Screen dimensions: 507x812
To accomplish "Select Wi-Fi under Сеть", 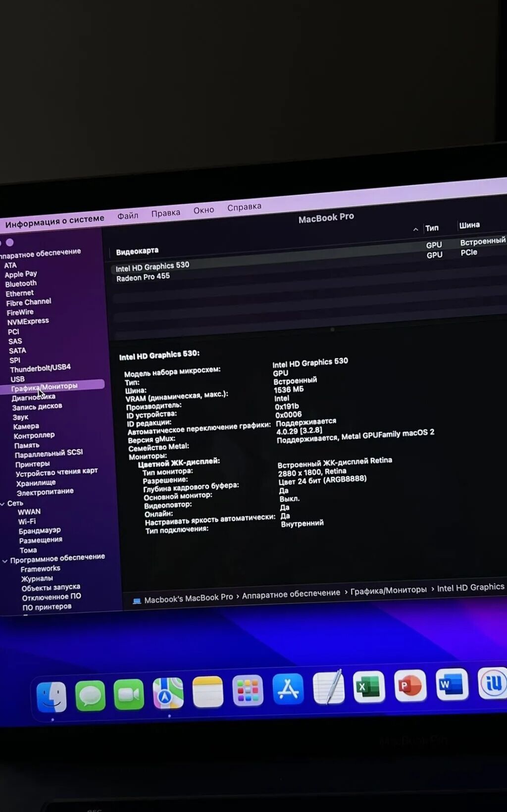I will [x=27, y=522].
